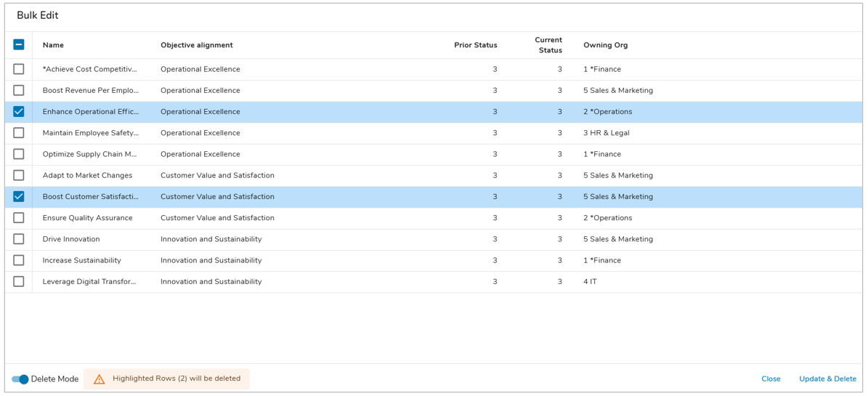Click the Current Status column header
Image resolution: width=868 pixels, height=396 pixels.
point(548,45)
